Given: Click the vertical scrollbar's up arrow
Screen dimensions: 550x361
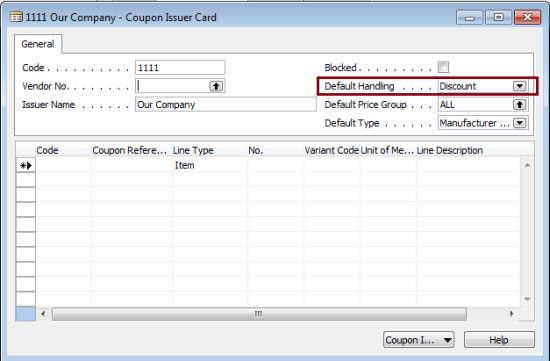Looking at the screenshot, I should coord(527,165).
